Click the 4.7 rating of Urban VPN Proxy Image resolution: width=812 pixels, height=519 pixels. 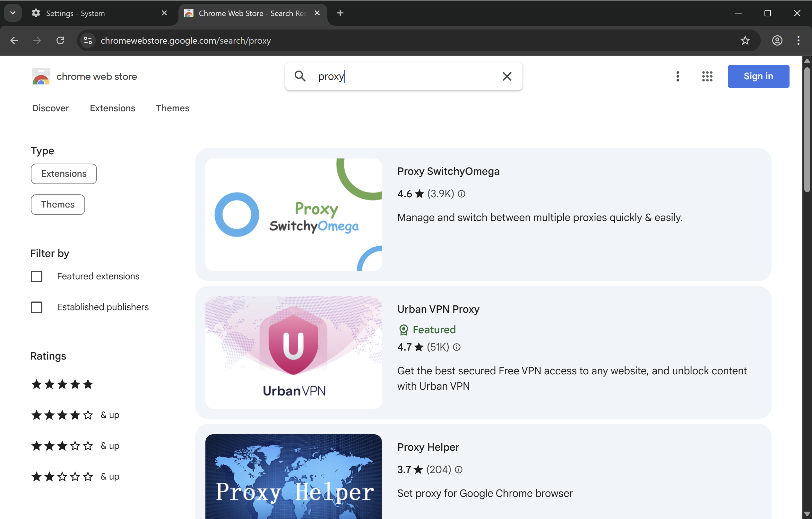pos(405,347)
